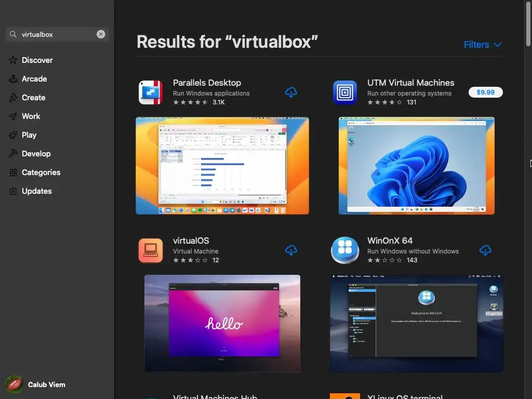The height and width of the screenshot is (399, 532).
Task: Download WinOnX 64 via cloud icon
Action: (x=485, y=250)
